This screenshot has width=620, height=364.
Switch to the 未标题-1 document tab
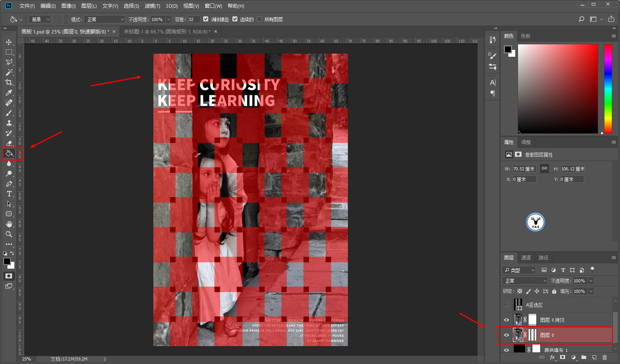click(x=167, y=31)
